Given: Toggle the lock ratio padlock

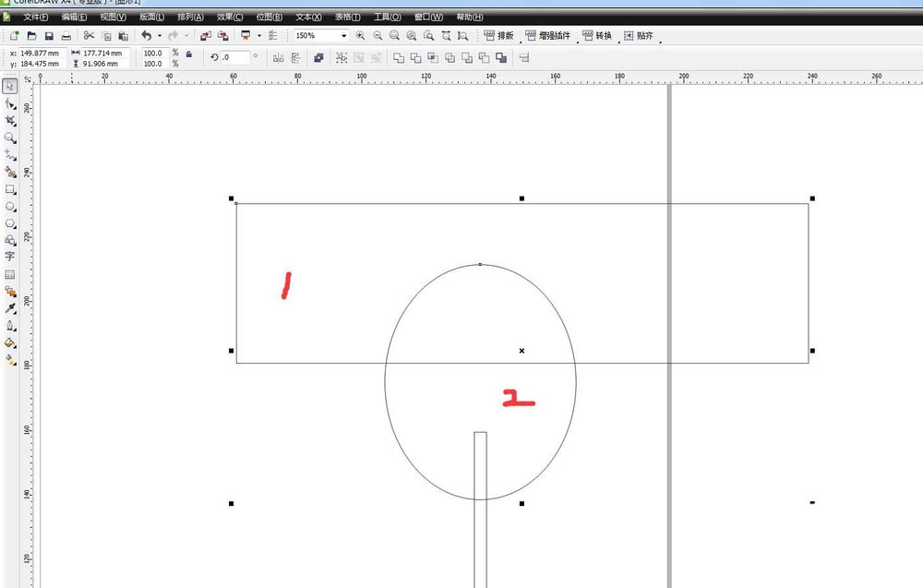Looking at the screenshot, I should (x=189, y=54).
